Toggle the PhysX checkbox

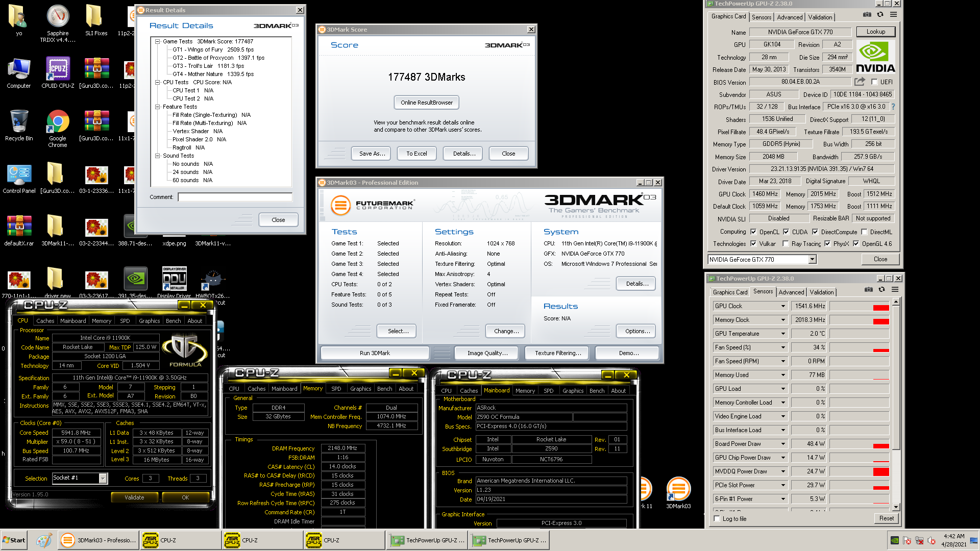[x=827, y=243]
